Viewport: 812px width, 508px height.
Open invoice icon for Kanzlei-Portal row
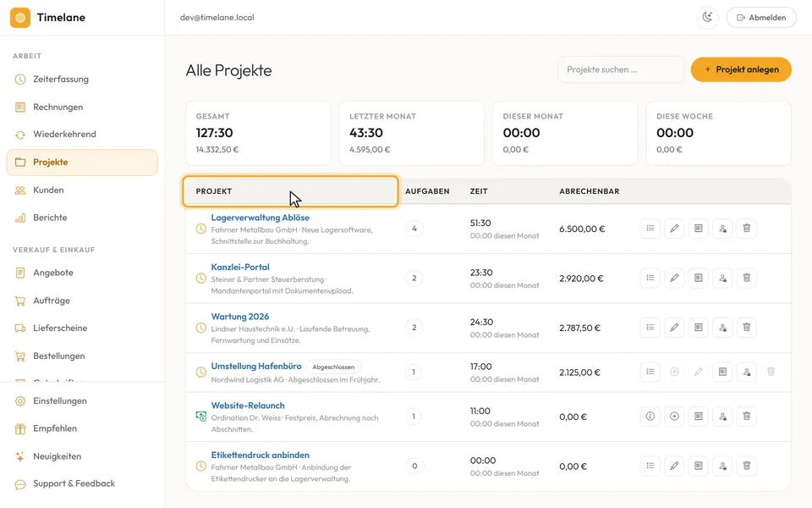coord(699,278)
